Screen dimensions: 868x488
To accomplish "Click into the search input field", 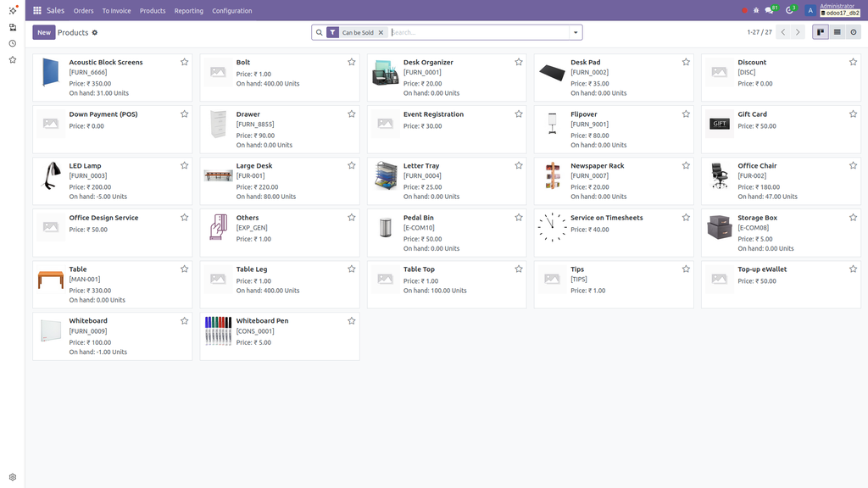I will [479, 33].
